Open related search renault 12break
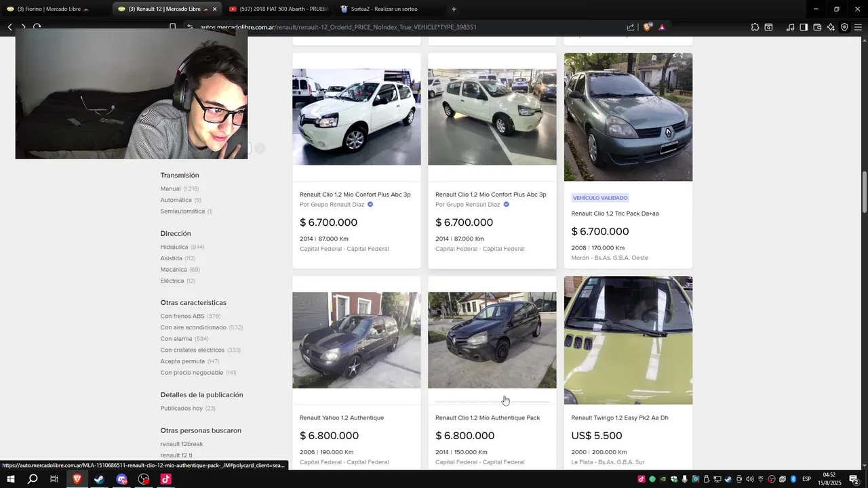 pos(182,444)
